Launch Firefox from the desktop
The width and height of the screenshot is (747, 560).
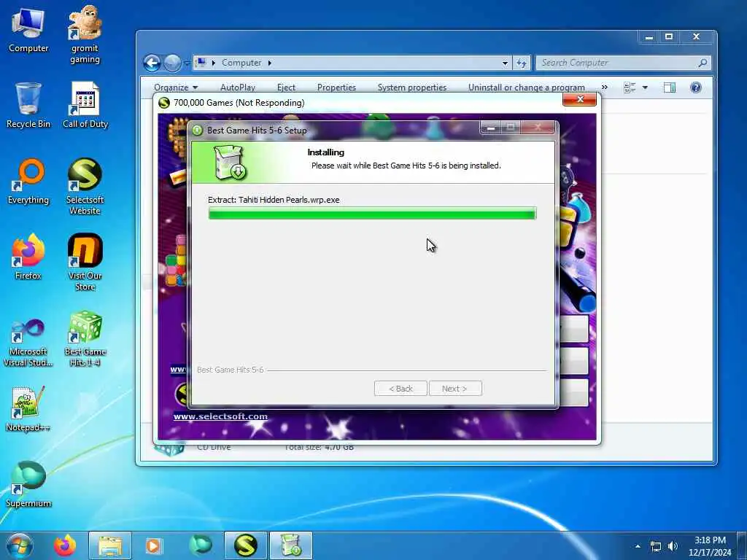[x=28, y=257]
